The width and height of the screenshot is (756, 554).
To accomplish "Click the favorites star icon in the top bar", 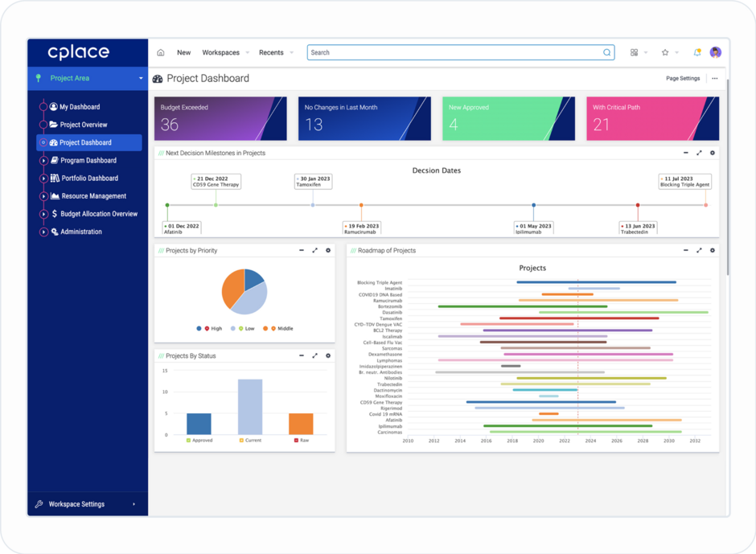I will click(665, 51).
